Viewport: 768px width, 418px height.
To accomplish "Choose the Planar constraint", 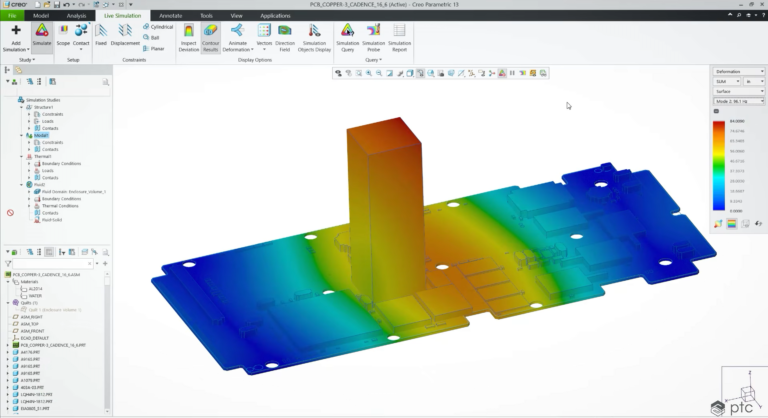I will pos(154,49).
